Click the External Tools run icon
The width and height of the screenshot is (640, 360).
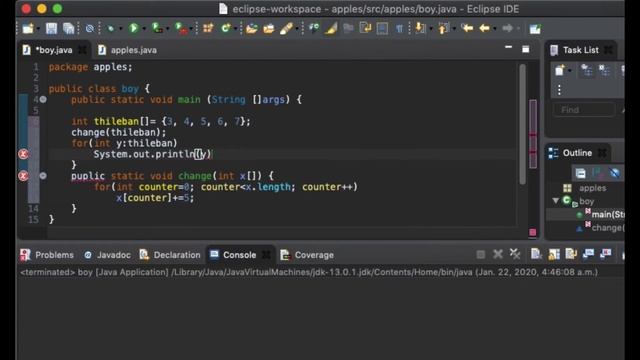[180, 28]
